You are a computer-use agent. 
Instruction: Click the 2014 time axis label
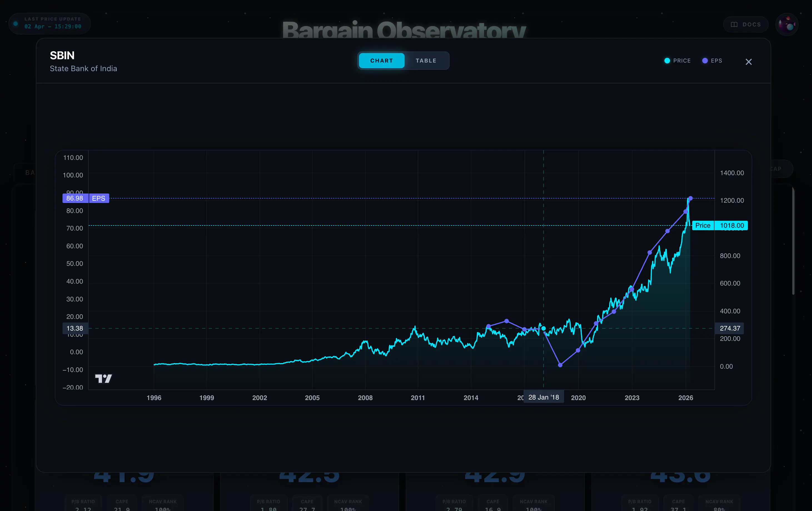(x=471, y=398)
